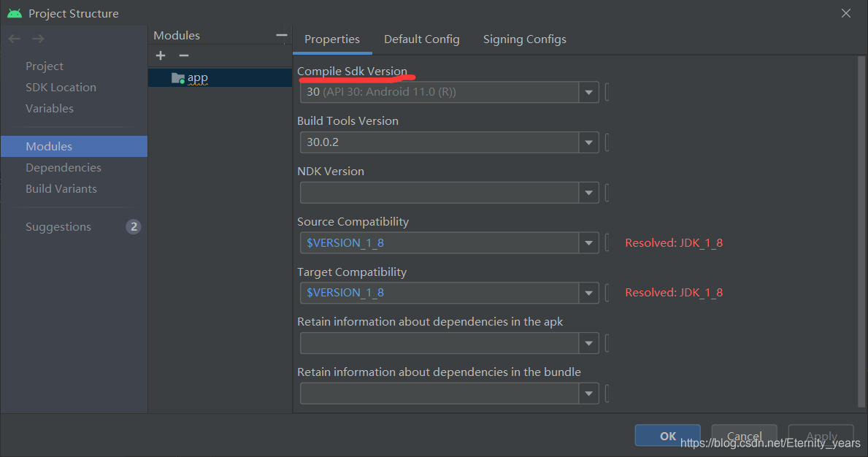Open Suggestions section in sidebar
The height and width of the screenshot is (457, 868).
58,226
